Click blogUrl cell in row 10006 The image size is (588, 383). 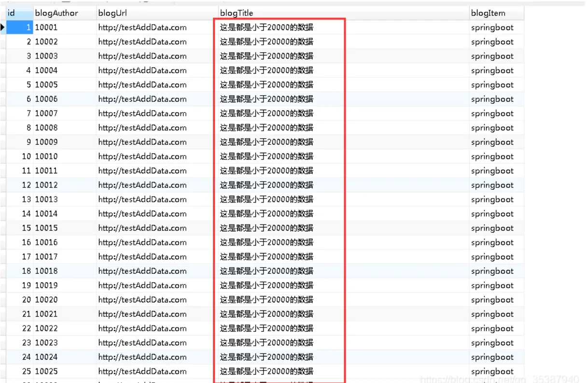point(157,99)
